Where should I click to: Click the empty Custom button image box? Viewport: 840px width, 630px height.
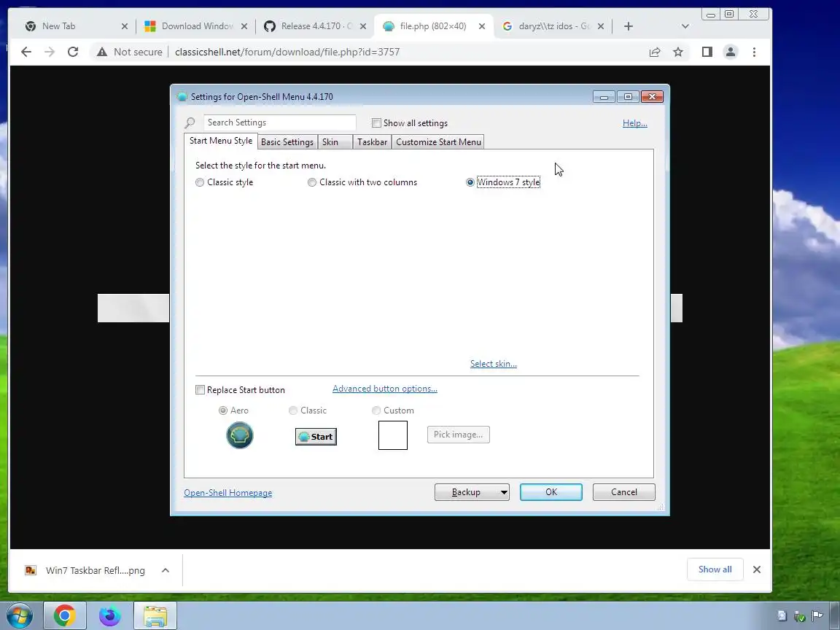(393, 435)
